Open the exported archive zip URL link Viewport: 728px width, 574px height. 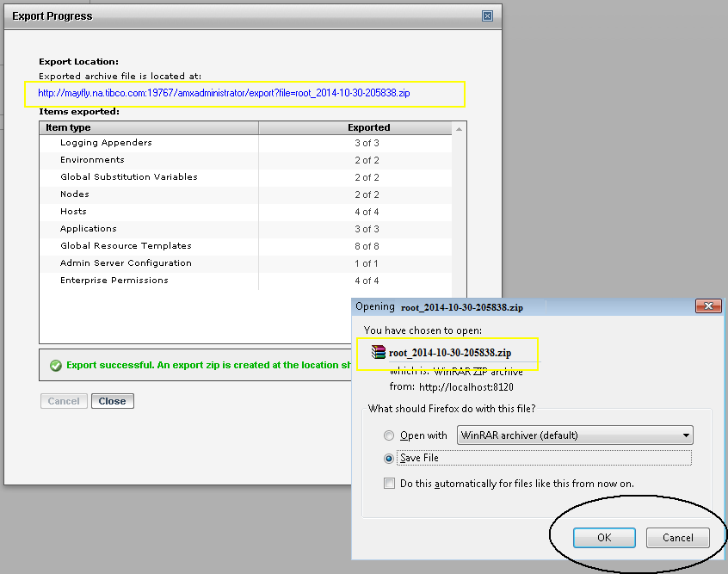coord(224,93)
